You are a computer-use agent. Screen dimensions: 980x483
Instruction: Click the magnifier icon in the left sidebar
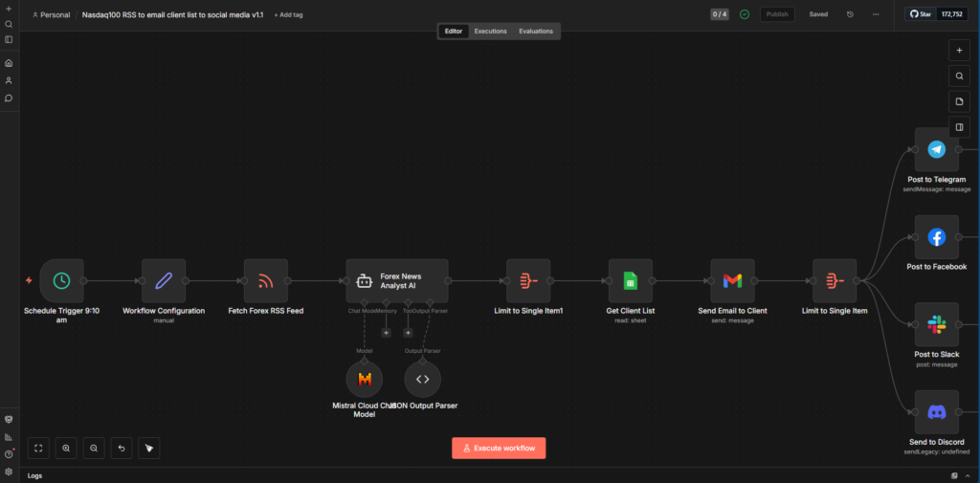[x=9, y=24]
